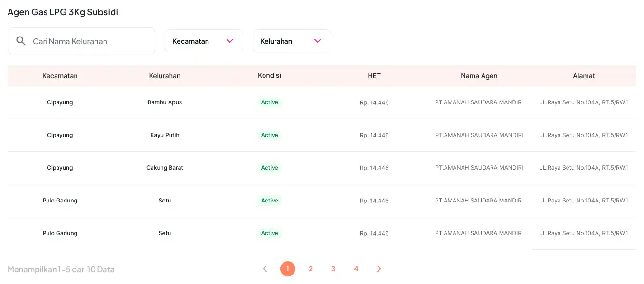Jump to page 2
The height and width of the screenshot is (284, 644).
coord(311,269)
